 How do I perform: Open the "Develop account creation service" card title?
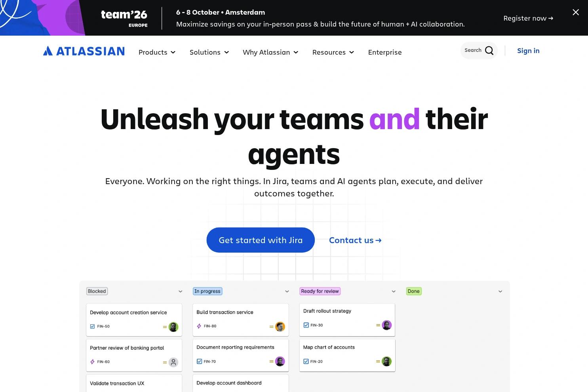click(x=128, y=312)
